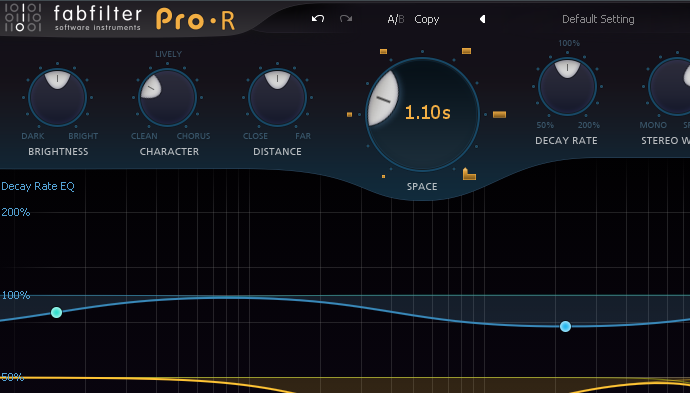The image size is (690, 393).
Task: Adjust the Distance knob
Action: point(277,97)
